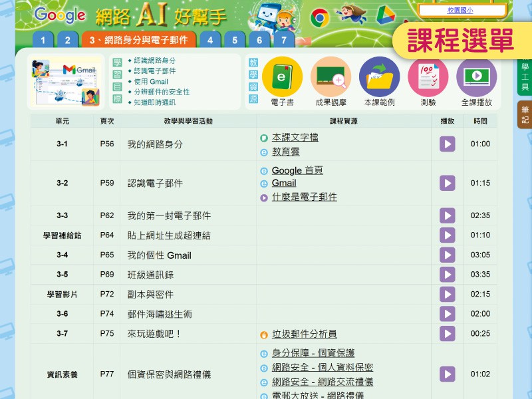Switch to chapter tab 1

point(43,40)
